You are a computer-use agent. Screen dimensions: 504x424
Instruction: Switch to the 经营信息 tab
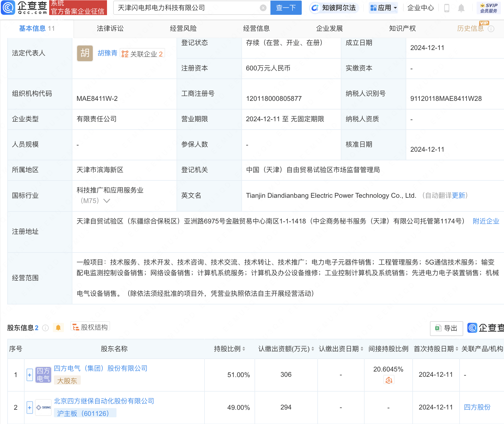coord(256,28)
